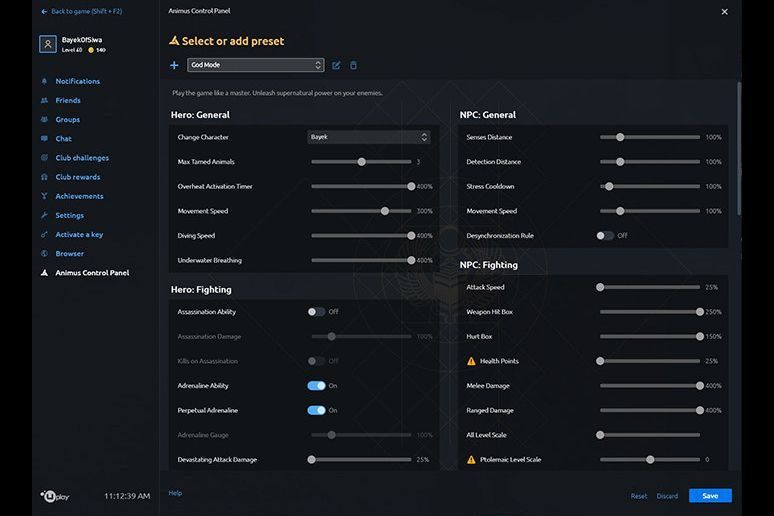Click the back arrow to game
774x516 pixels.
[44, 11]
